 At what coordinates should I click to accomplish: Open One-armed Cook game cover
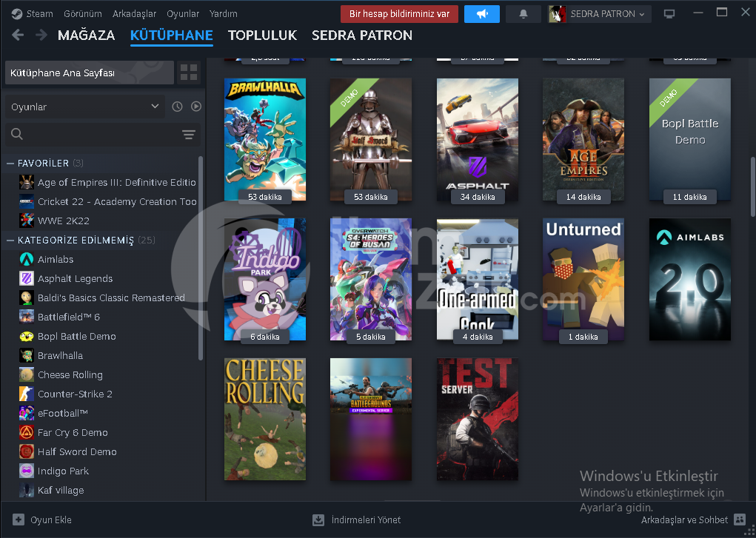[x=478, y=279]
